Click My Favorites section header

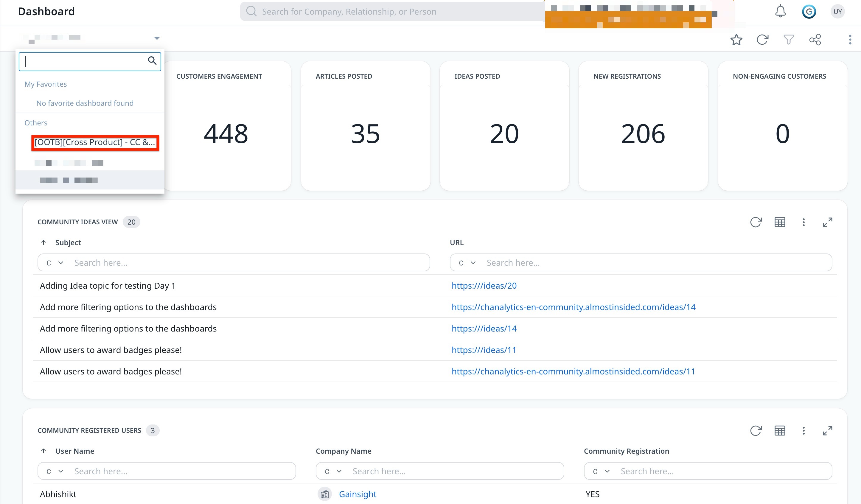point(46,84)
